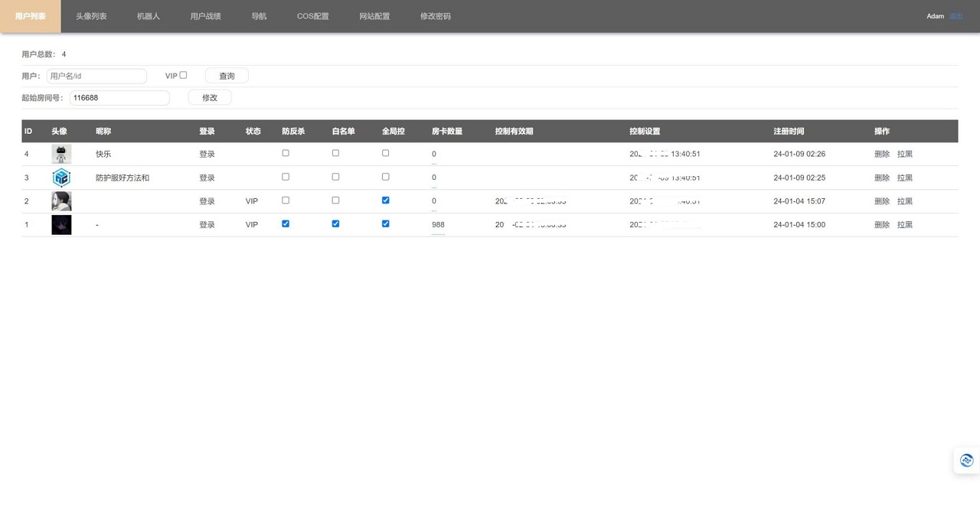Focus the 用户名/id search field
The image size is (980, 528).
[96, 76]
